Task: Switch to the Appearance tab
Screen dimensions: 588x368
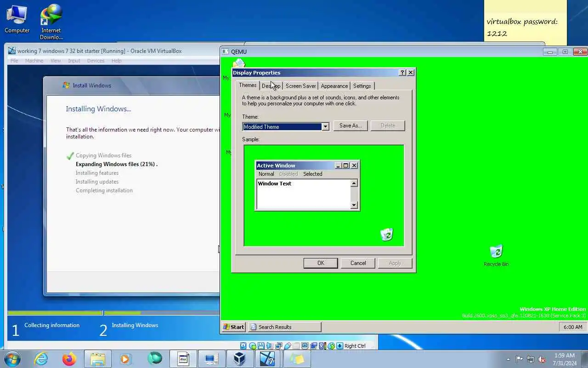Action: tap(334, 86)
